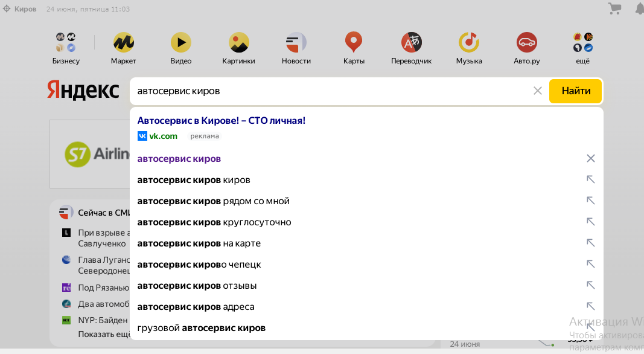The width and height of the screenshot is (644, 354).
Task: Click the Найти search button
Action: click(575, 91)
